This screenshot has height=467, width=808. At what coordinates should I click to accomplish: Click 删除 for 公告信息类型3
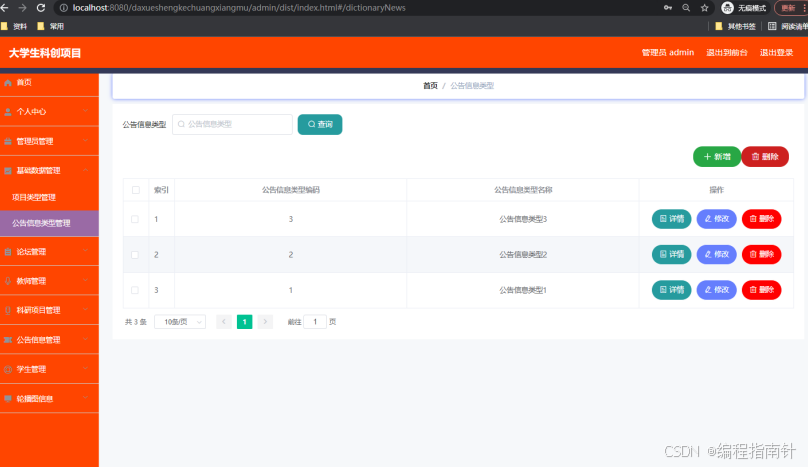(762, 219)
